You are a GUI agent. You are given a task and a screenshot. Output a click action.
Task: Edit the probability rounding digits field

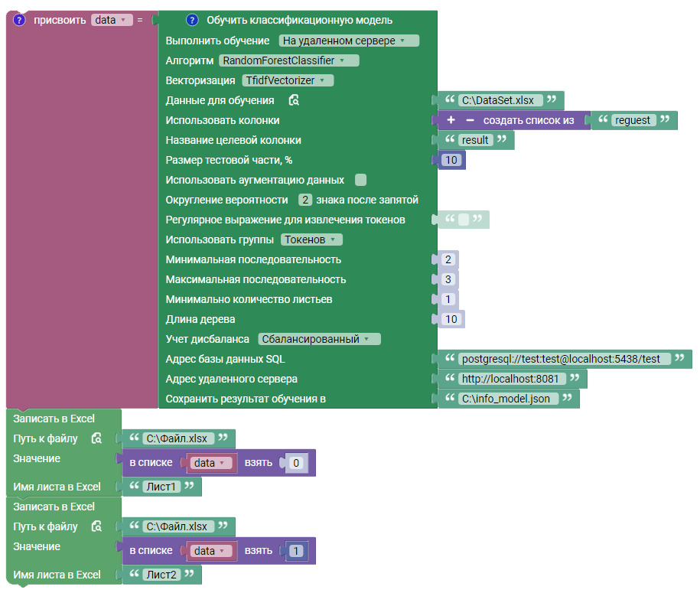(x=305, y=200)
